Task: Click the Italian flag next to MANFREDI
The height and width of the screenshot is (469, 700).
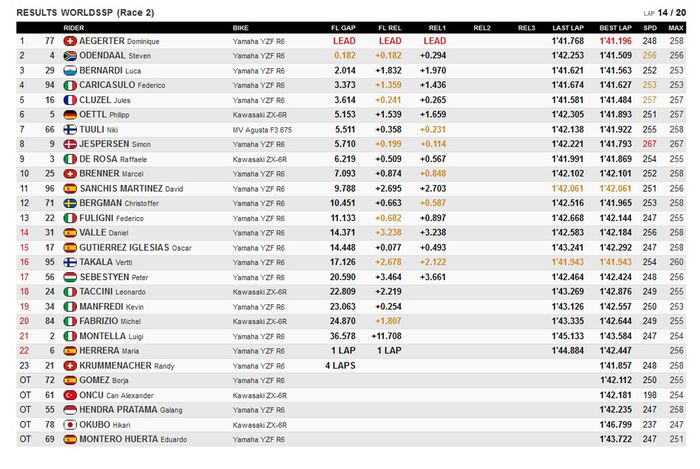Action: [x=70, y=307]
